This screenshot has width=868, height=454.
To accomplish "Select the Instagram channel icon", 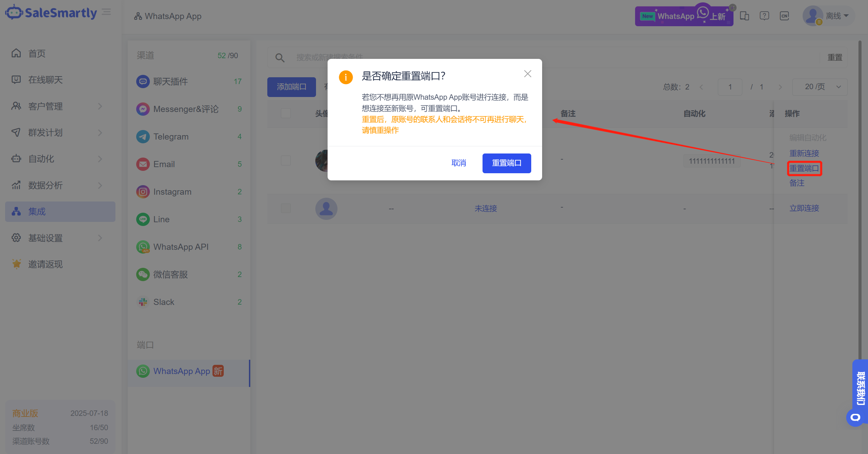I will click(x=143, y=192).
